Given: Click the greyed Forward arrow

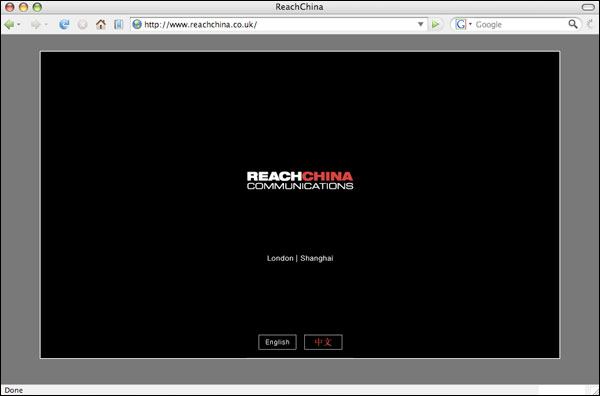Looking at the screenshot, I should pos(36,24).
